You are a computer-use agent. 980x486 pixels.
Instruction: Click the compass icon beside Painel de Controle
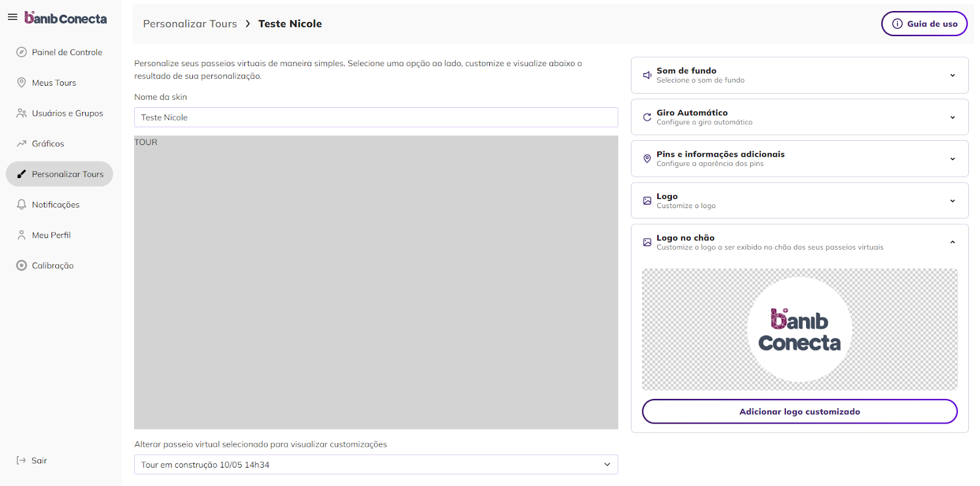(21, 52)
